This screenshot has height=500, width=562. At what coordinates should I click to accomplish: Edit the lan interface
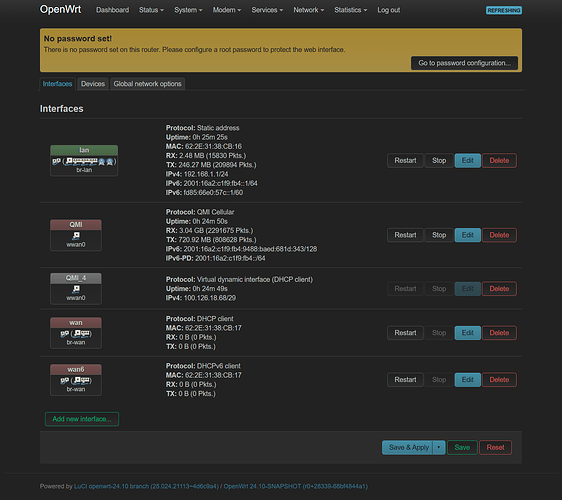tap(467, 161)
